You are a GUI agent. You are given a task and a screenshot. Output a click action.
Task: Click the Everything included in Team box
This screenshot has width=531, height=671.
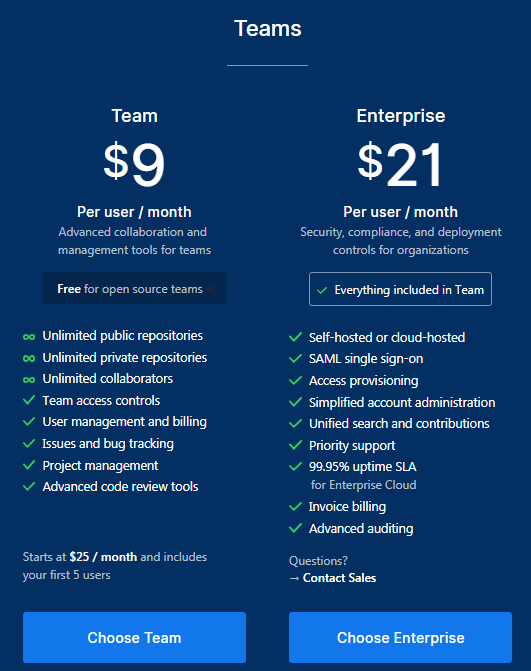click(x=400, y=289)
